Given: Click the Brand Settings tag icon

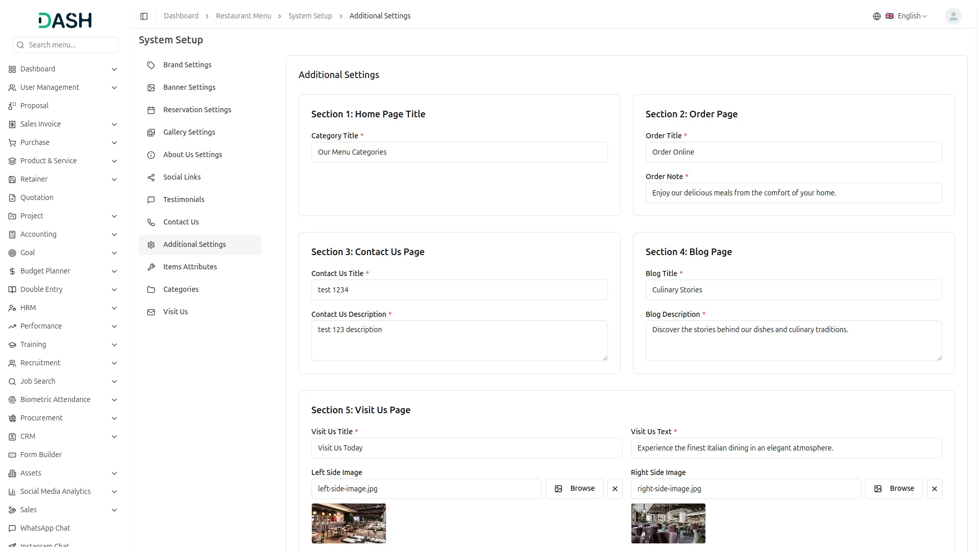Looking at the screenshot, I should [151, 65].
